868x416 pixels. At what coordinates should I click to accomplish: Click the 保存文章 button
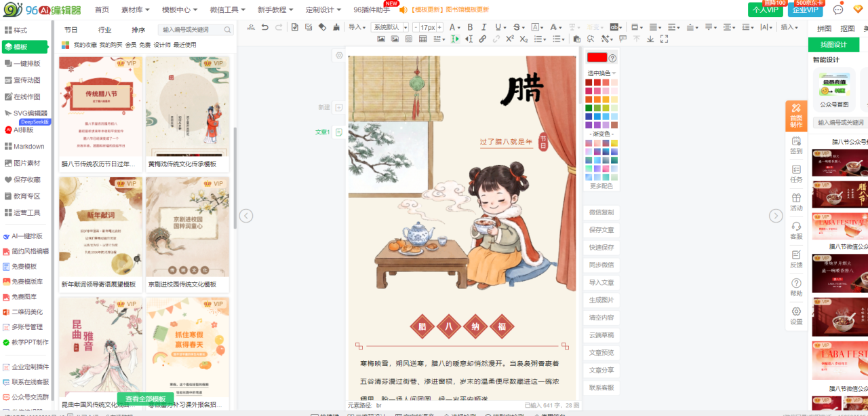[601, 230]
